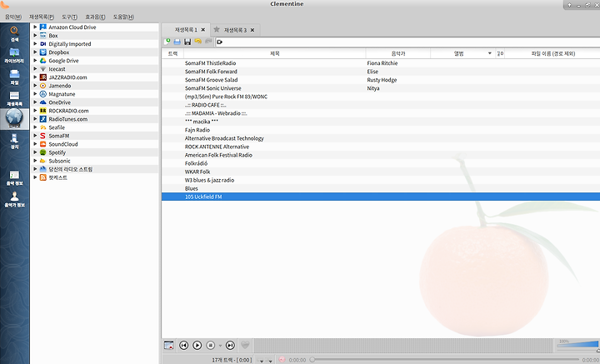Open the Effects menu
Viewport: 600px width, 364px height.
pos(95,17)
